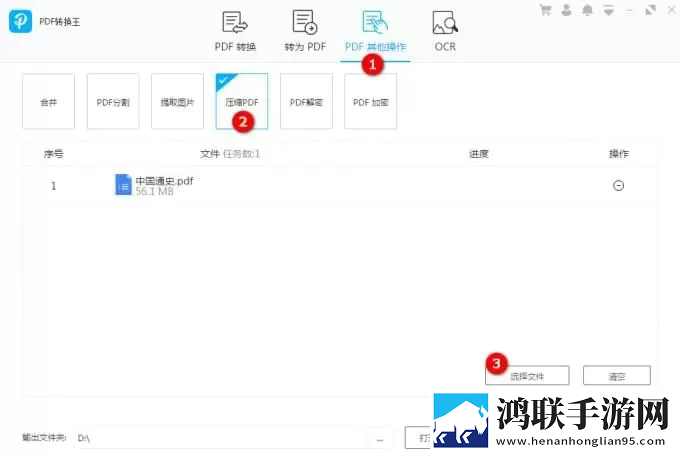Click the 进度 column header

tap(479, 154)
